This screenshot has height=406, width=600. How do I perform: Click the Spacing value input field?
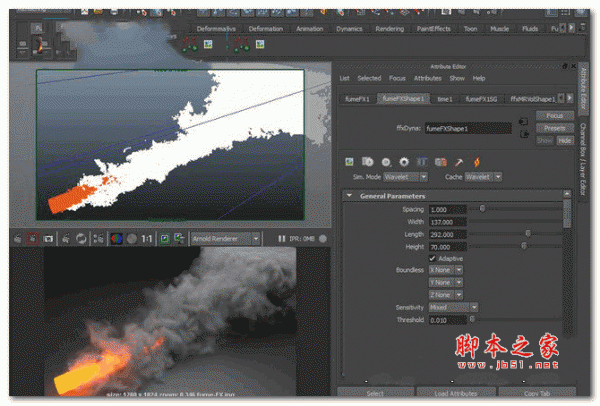(446, 209)
